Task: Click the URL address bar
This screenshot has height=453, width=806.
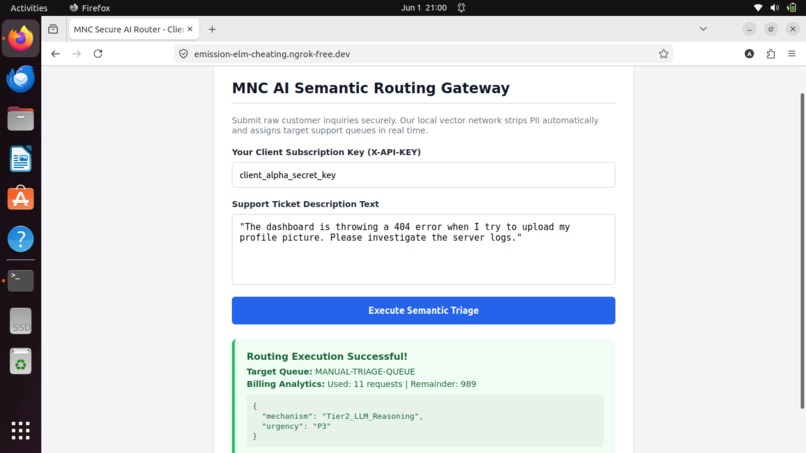Action: [422, 54]
